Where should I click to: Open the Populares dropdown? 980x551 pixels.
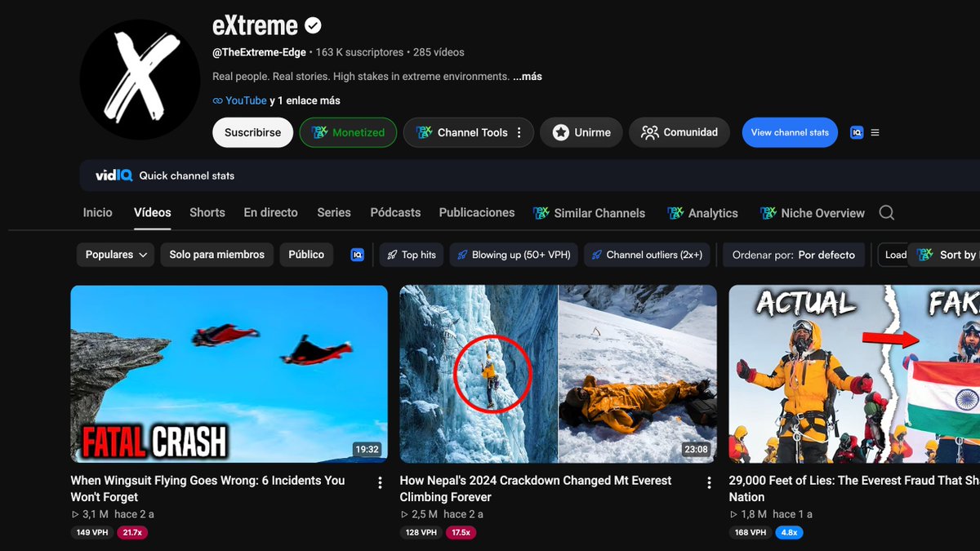coord(115,255)
